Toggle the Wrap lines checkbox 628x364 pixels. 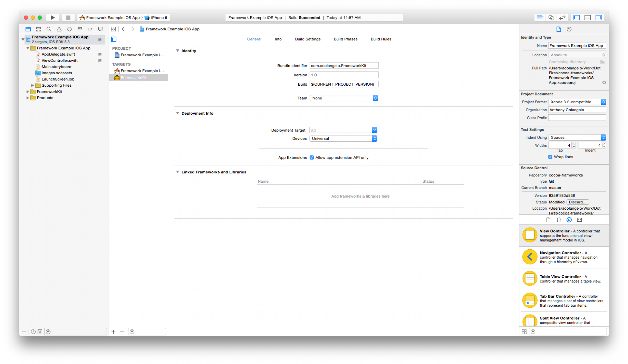[x=550, y=157]
